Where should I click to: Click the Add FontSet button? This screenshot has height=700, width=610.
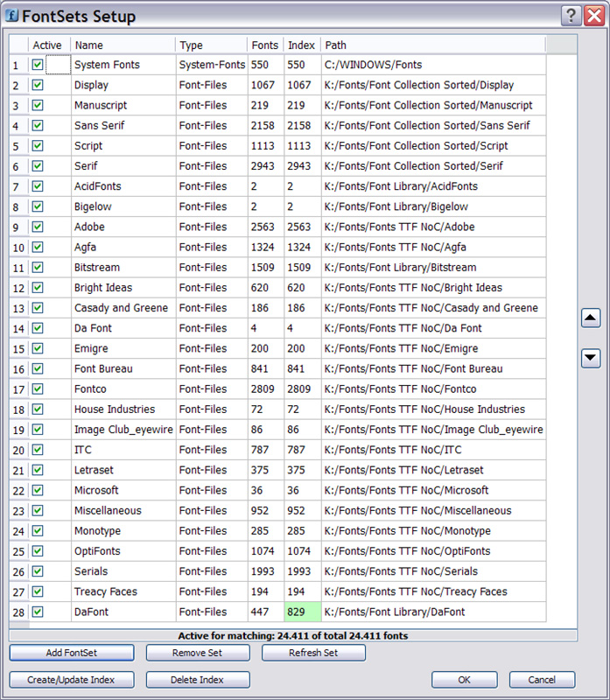point(72,653)
